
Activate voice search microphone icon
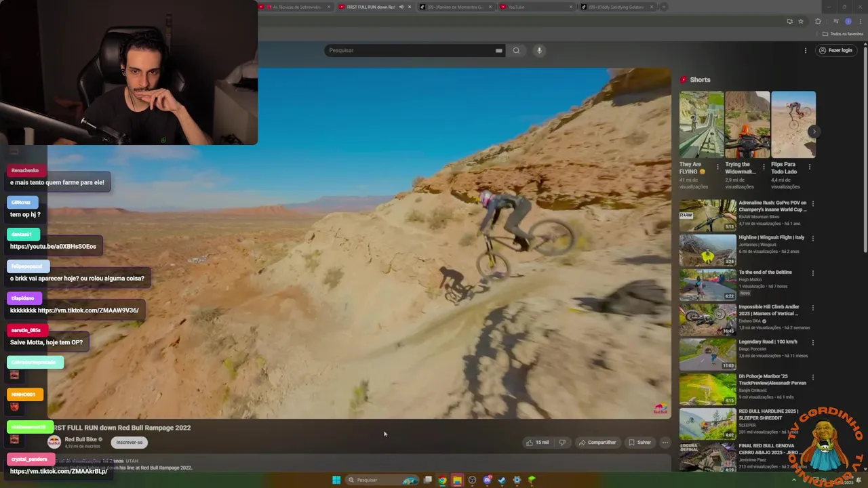[x=539, y=50]
